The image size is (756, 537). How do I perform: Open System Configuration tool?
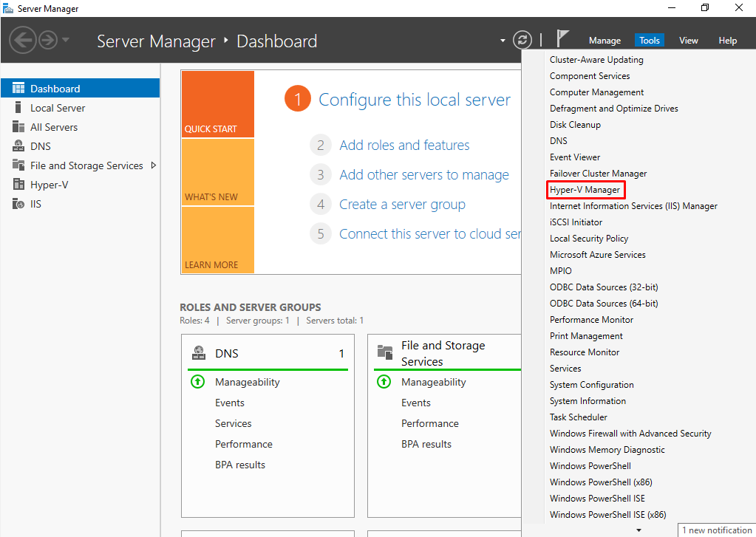(592, 385)
